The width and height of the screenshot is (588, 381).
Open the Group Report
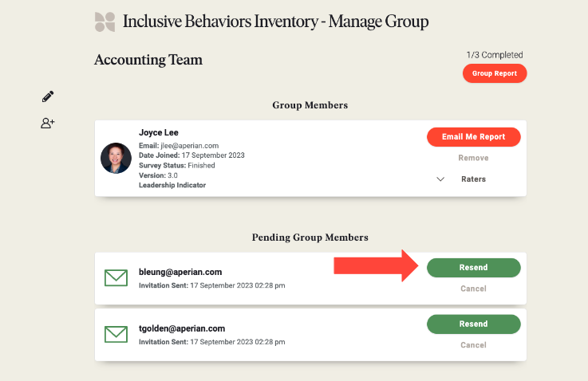tap(495, 73)
